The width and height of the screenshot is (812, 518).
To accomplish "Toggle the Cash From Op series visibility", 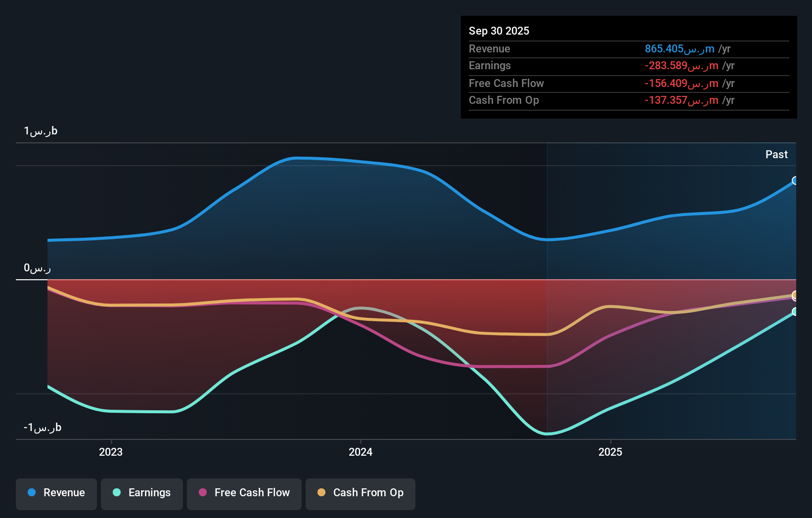I will tap(360, 493).
